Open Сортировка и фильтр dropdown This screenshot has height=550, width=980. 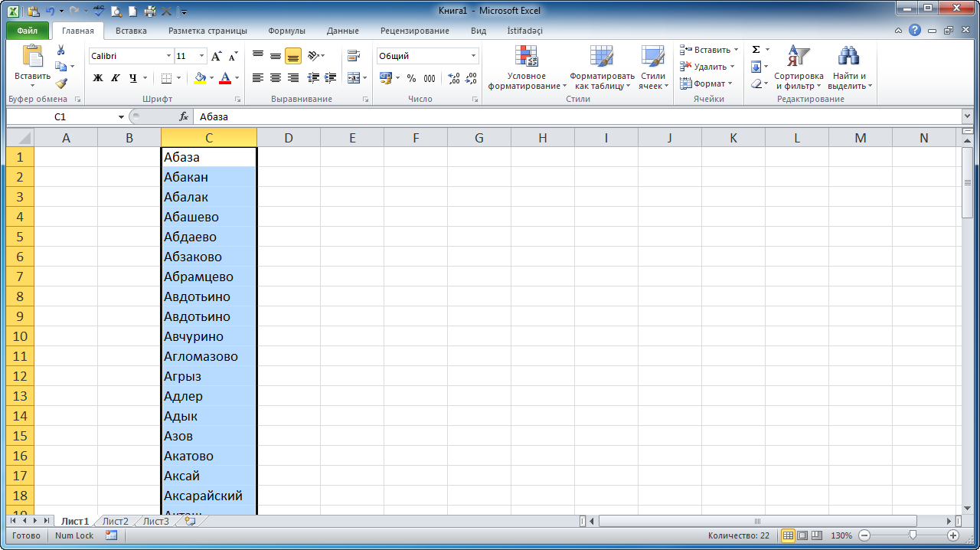[799, 68]
